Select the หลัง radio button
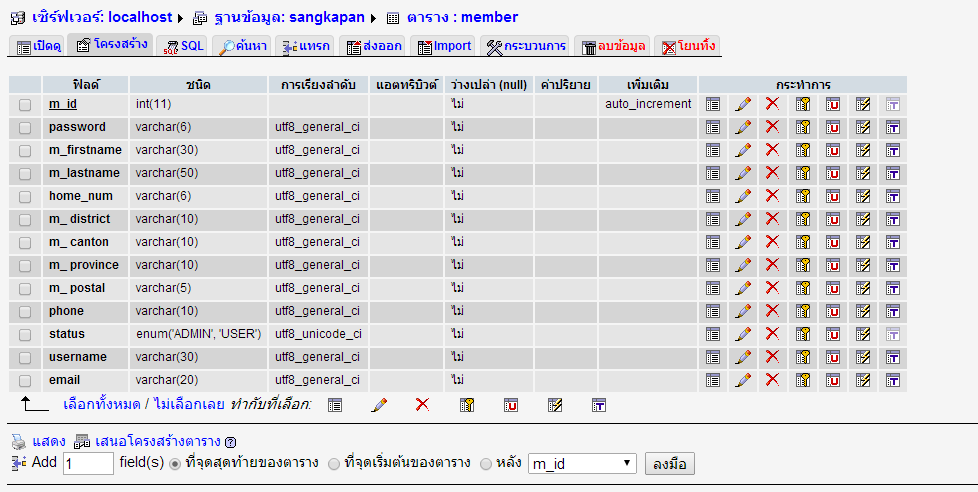The height and width of the screenshot is (492, 978). pyautogui.click(x=486, y=464)
